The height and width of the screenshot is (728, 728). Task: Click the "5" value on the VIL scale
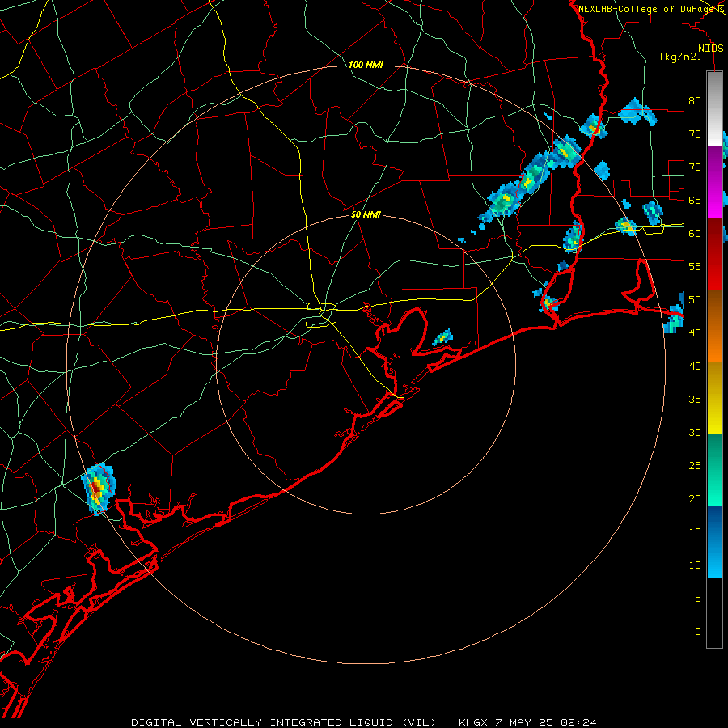[698, 599]
